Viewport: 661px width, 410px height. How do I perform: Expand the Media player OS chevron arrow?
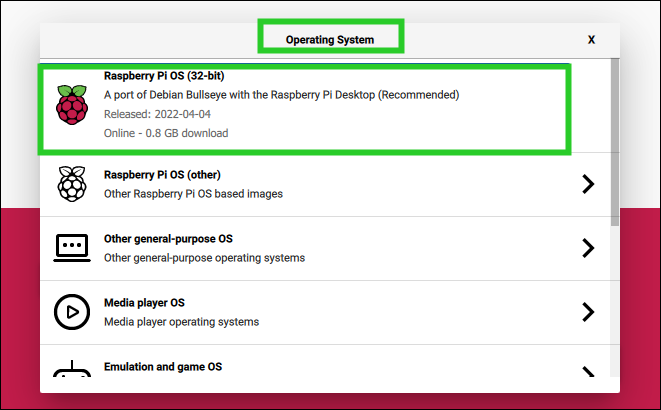tap(588, 312)
